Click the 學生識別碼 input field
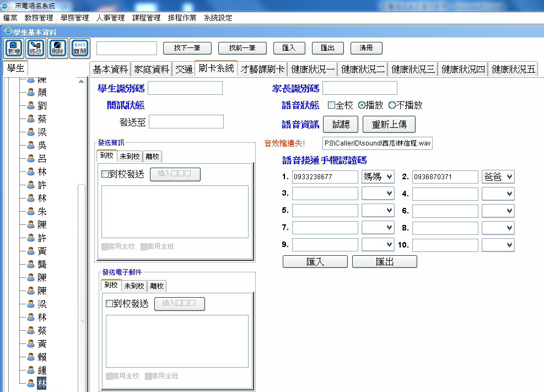 [x=185, y=88]
